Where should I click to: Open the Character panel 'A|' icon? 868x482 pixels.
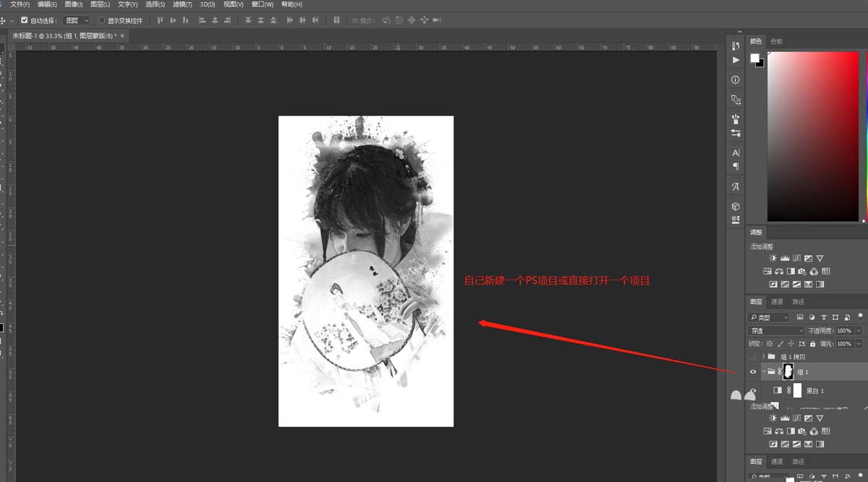pyautogui.click(x=736, y=153)
